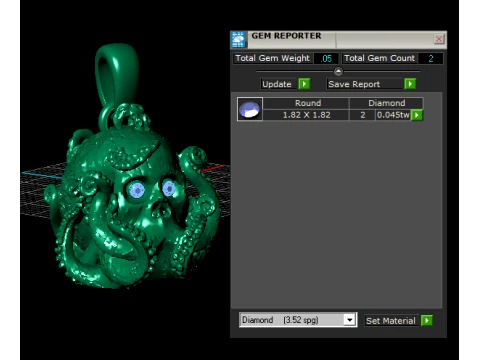The image size is (480, 360).
Task: Click the left blue gem eye on the octopus
Action: coord(137,190)
